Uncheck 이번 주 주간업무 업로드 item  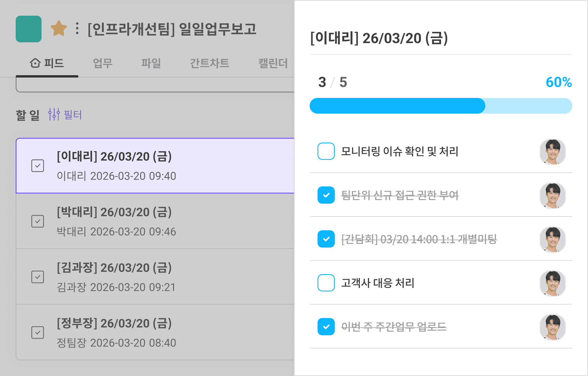[326, 327]
